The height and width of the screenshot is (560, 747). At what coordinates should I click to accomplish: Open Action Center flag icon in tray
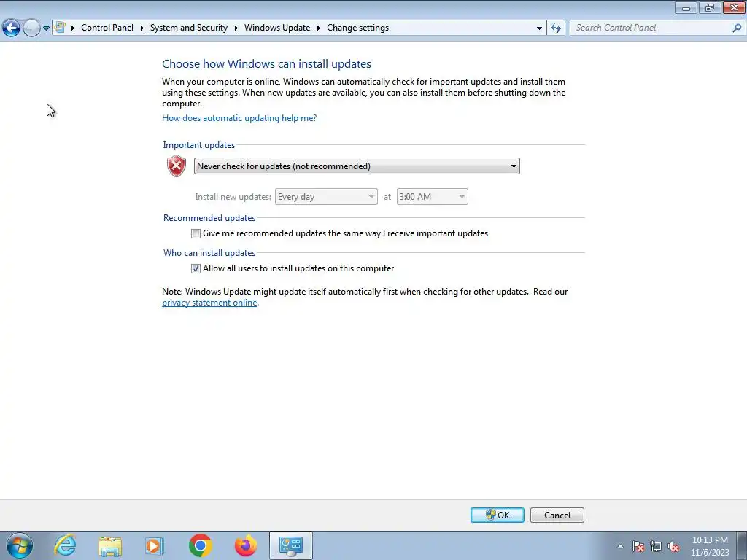click(638, 547)
